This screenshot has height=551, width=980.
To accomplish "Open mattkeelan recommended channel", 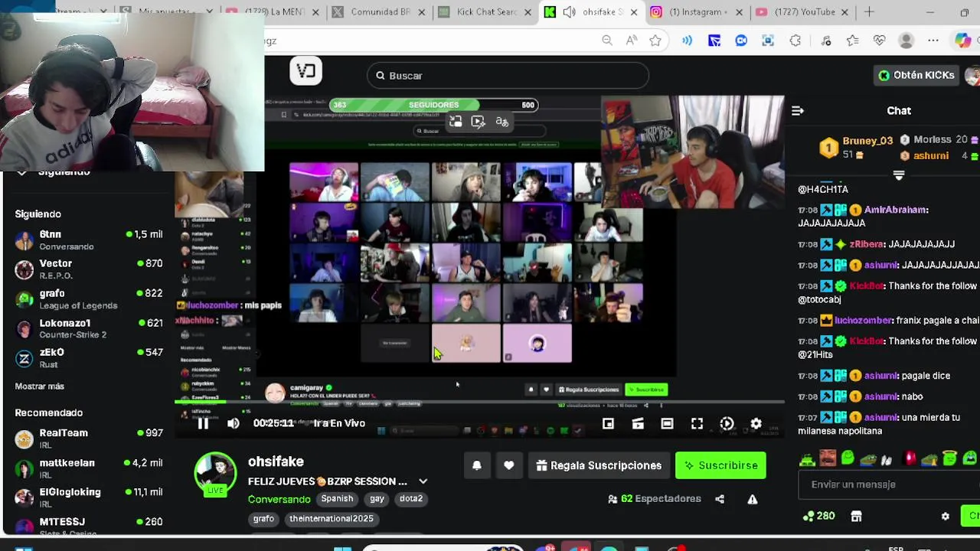I will coord(89,468).
